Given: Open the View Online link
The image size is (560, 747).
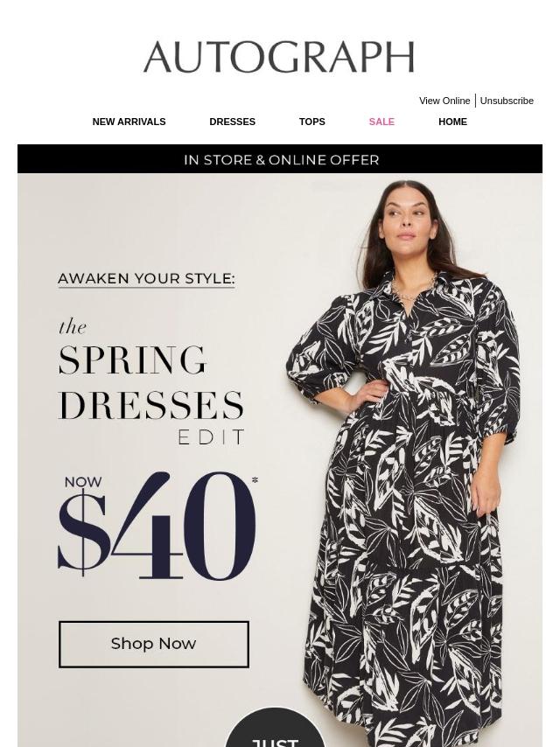Looking at the screenshot, I should (444, 101).
